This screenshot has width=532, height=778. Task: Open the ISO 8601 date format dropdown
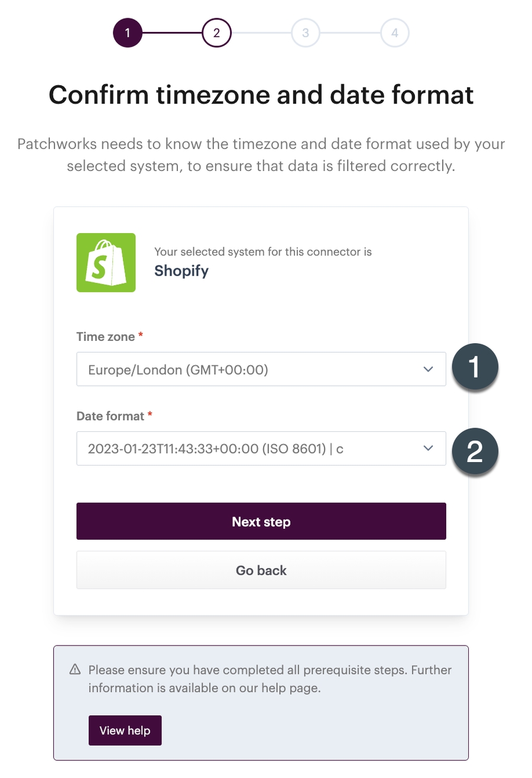(x=248, y=448)
